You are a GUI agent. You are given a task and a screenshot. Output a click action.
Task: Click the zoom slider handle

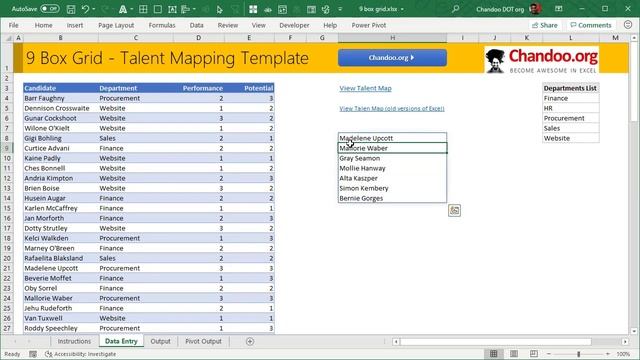click(x=578, y=354)
